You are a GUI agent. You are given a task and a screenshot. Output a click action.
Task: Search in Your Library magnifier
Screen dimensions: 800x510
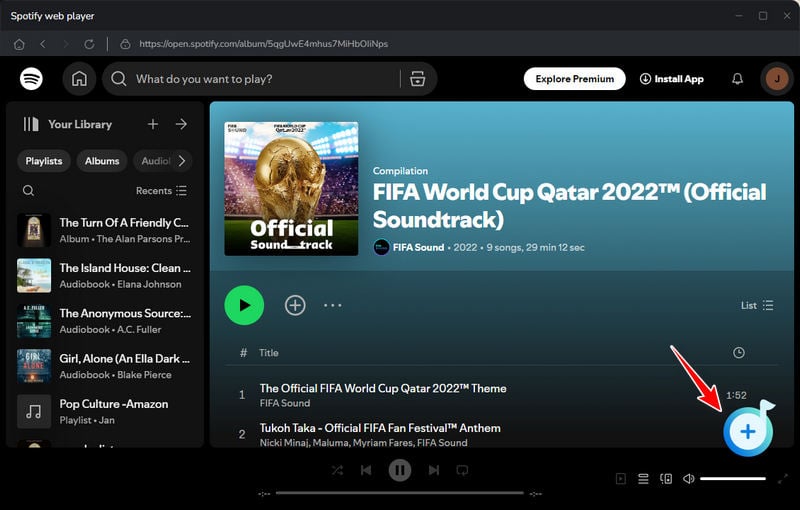pos(29,191)
